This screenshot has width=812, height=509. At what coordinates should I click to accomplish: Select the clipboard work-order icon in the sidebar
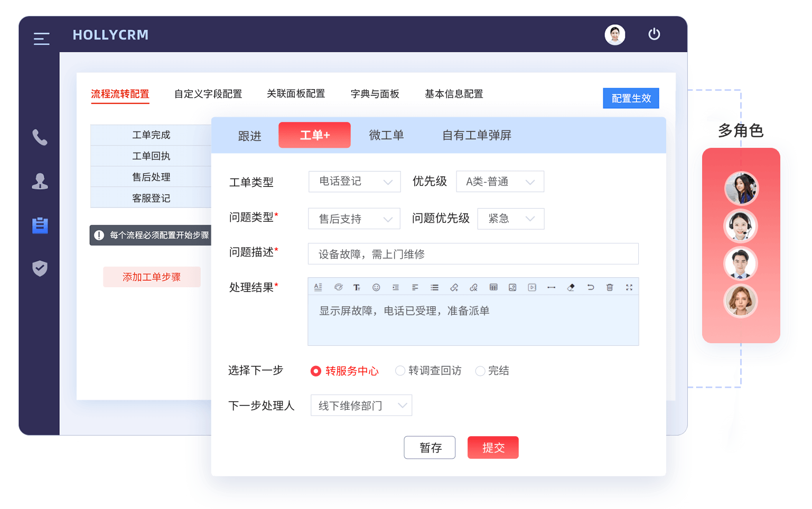[x=40, y=225]
